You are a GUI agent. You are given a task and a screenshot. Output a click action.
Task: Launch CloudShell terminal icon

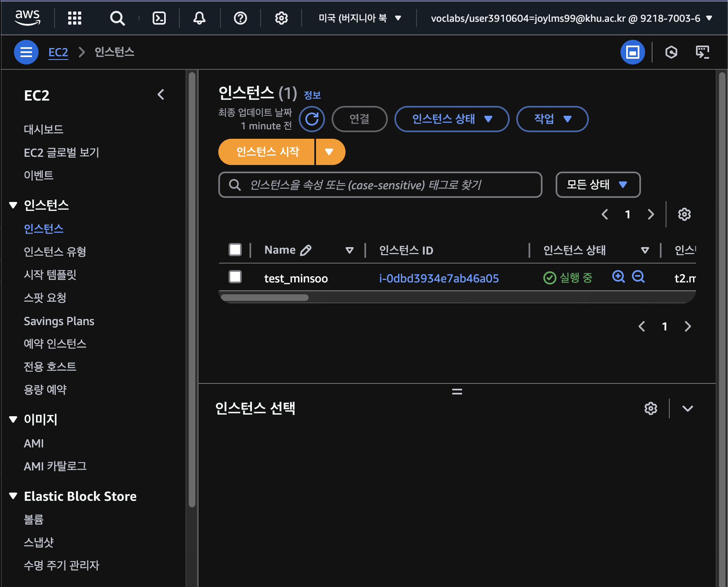click(159, 18)
